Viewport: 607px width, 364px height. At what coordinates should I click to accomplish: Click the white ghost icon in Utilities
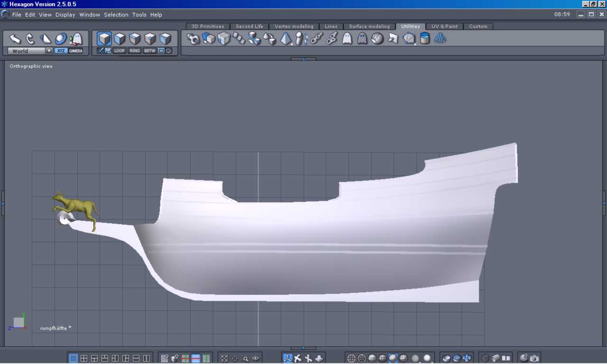[x=347, y=38]
